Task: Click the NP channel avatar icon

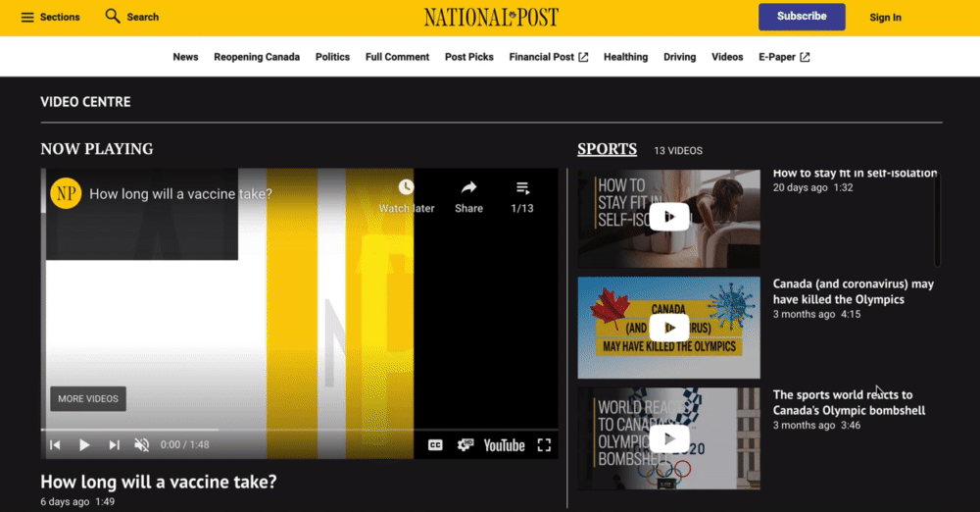Action: click(66, 193)
